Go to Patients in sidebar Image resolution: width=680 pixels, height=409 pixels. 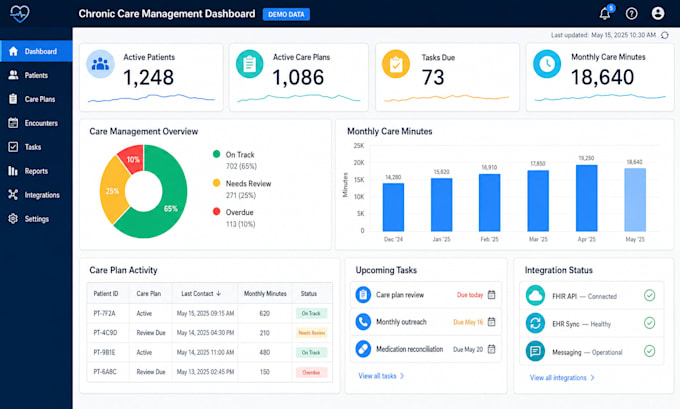point(36,75)
